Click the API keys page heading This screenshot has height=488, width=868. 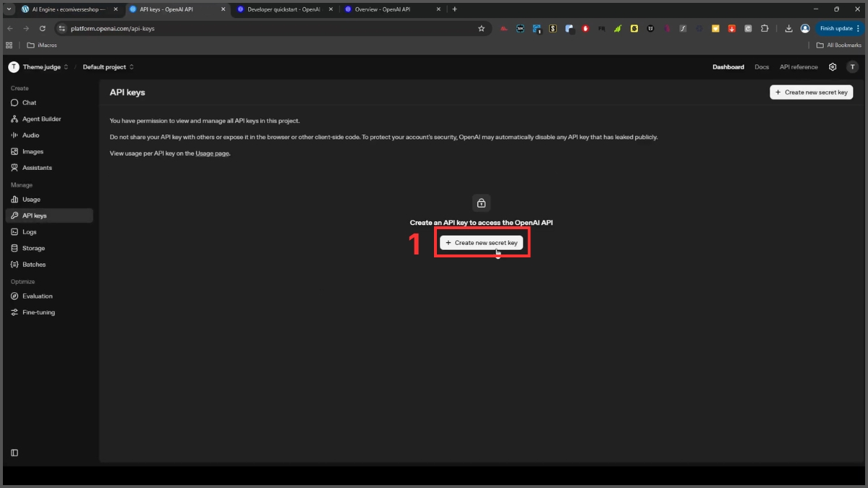[x=127, y=93]
